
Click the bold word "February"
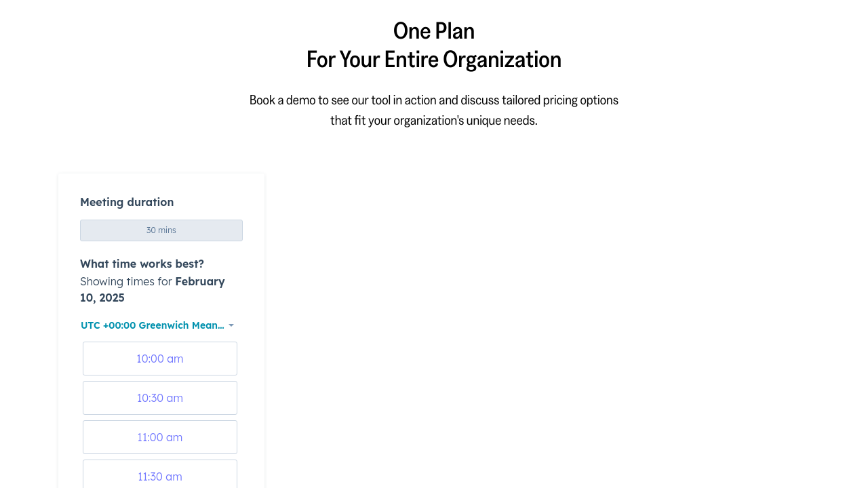coord(200,281)
